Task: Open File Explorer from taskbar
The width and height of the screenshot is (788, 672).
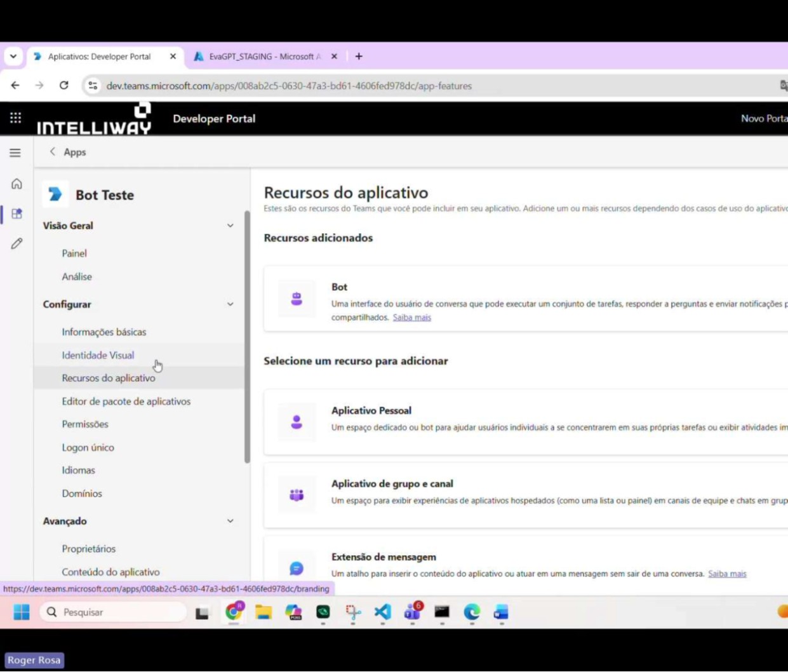Action: coord(264,612)
